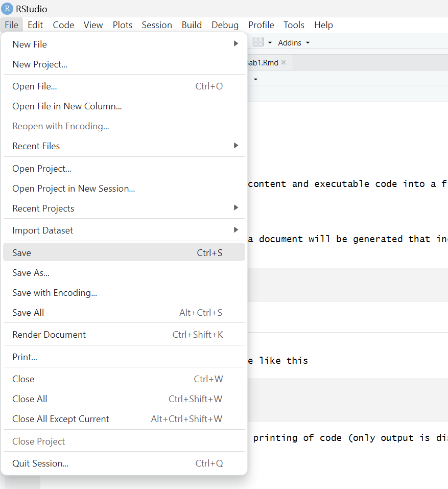Select Open File... menu entry
This screenshot has width=448, height=489.
pyautogui.click(x=124, y=86)
